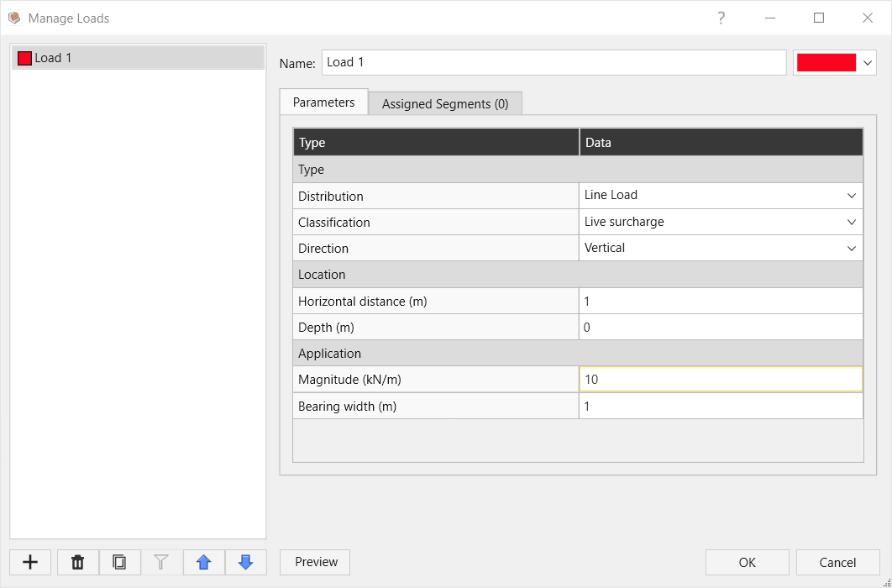The image size is (892, 588).
Task: Click the Location section row
Action: 578,275
